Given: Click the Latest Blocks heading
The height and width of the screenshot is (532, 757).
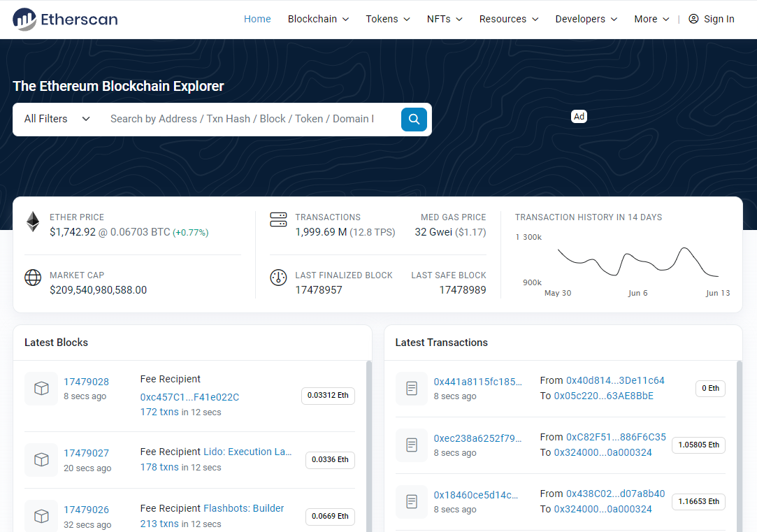Looking at the screenshot, I should point(56,343).
